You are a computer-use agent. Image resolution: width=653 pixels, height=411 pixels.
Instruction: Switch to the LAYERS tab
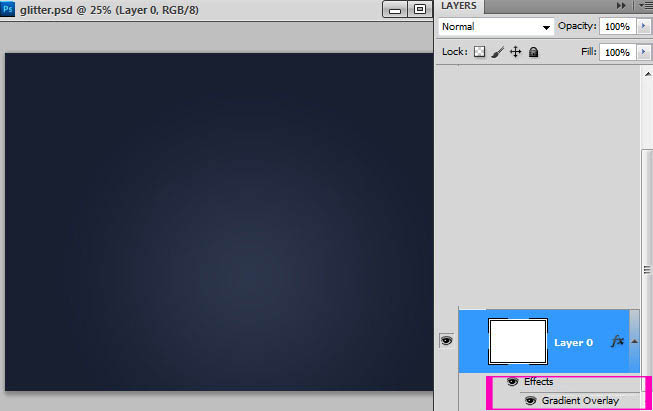pyautogui.click(x=459, y=6)
